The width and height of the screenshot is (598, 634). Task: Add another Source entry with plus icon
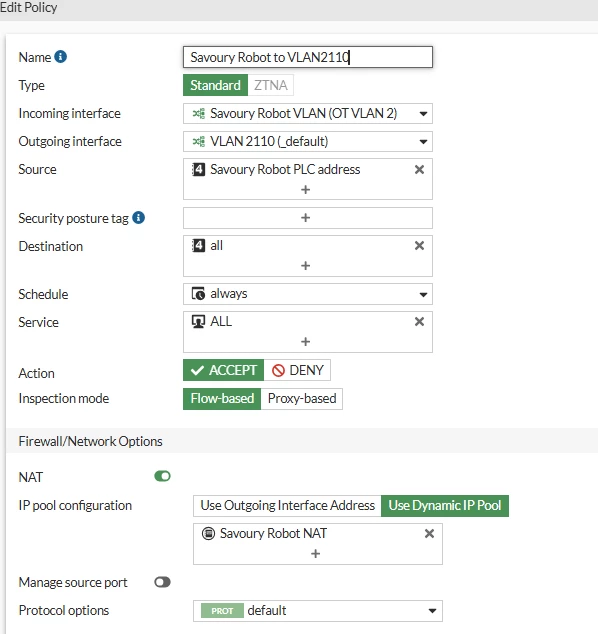(x=306, y=189)
